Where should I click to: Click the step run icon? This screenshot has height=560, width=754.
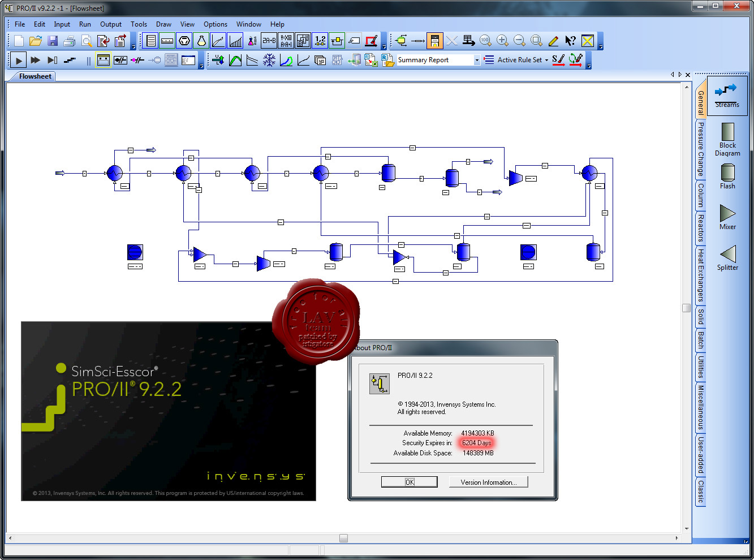coord(53,60)
